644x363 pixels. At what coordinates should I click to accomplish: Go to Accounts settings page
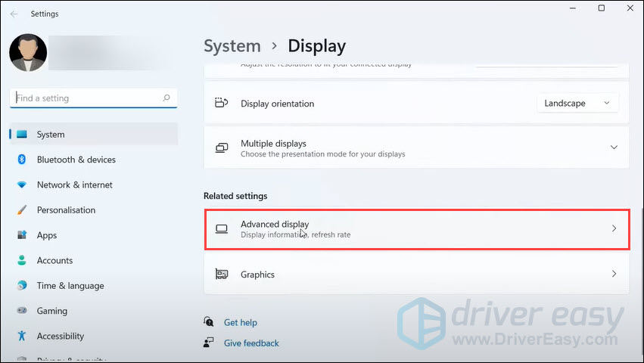coord(54,260)
